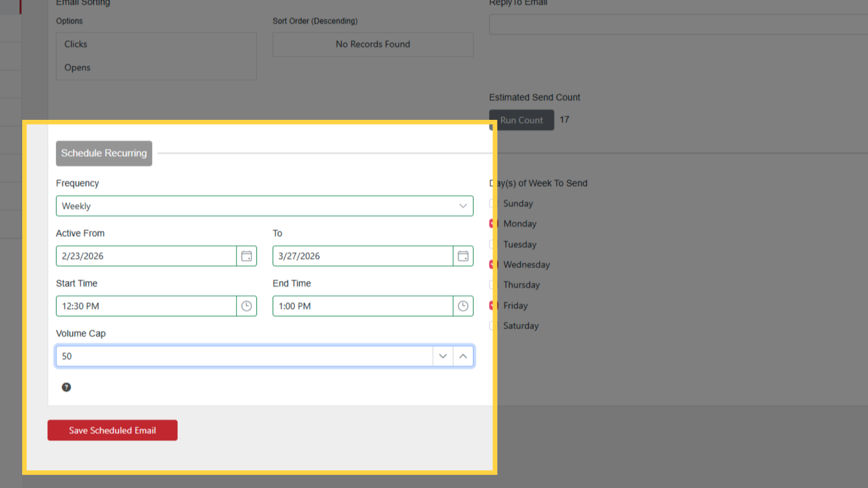Check the Sunday checkbox
868x488 pixels.
point(493,204)
